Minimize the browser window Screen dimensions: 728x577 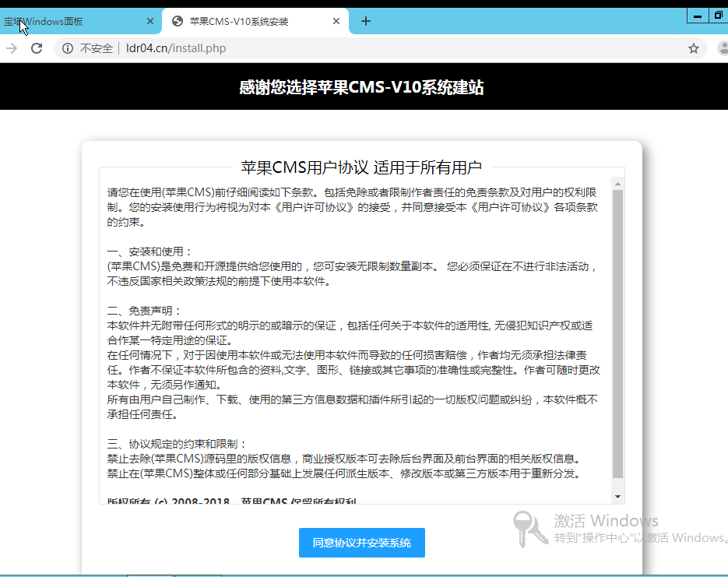[698, 16]
